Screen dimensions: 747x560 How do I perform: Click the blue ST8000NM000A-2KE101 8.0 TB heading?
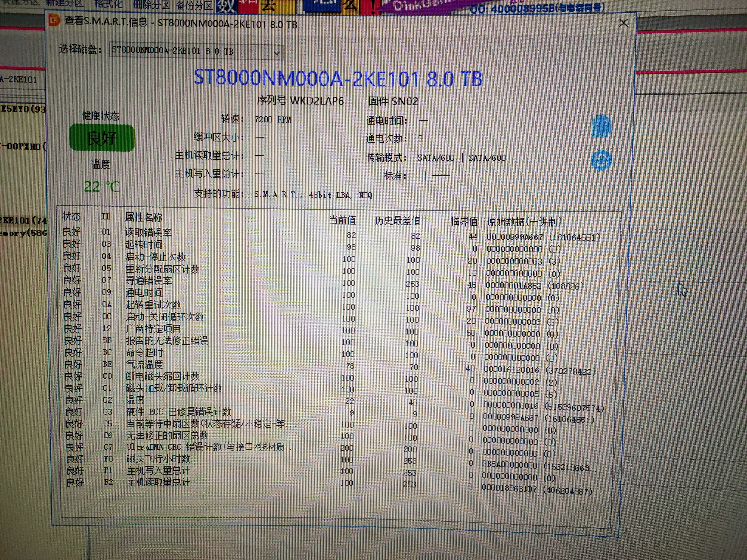338,78
